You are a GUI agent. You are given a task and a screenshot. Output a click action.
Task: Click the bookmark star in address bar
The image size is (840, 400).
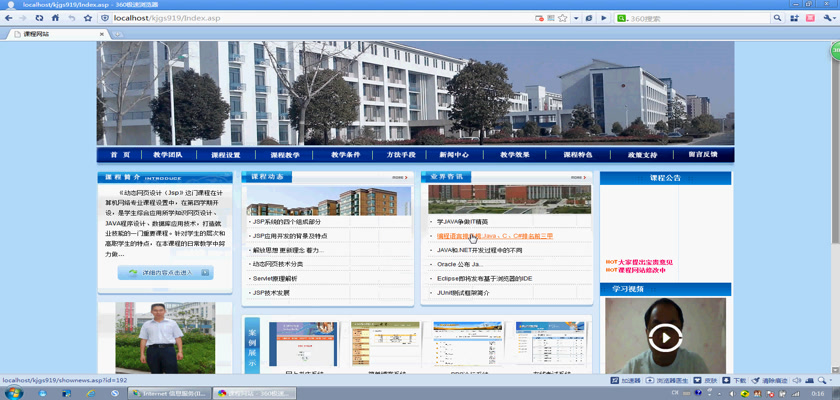tap(563, 18)
